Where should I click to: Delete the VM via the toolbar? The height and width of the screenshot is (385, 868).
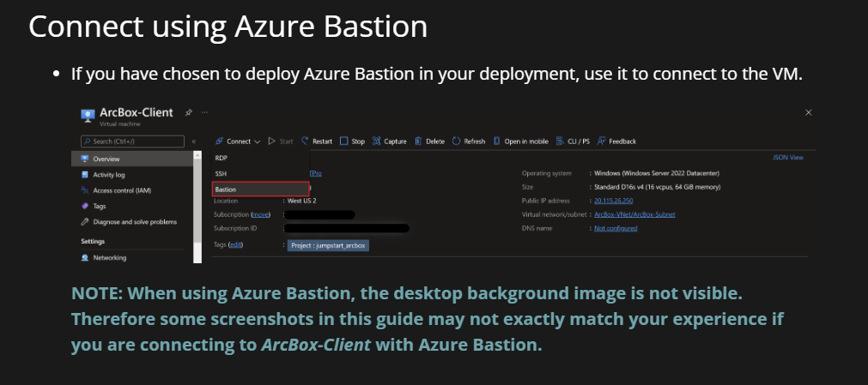click(x=430, y=141)
